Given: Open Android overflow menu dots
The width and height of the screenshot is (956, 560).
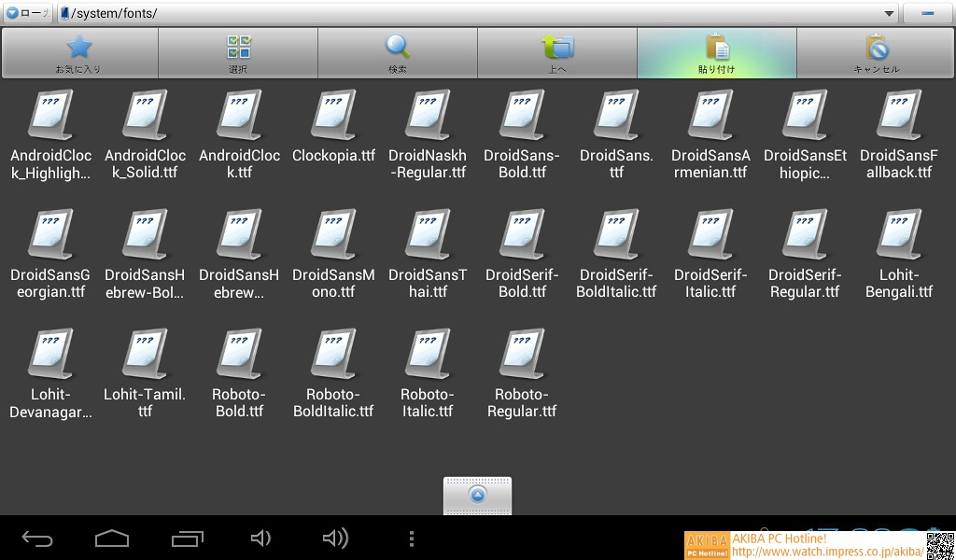Looking at the screenshot, I should point(412,539).
